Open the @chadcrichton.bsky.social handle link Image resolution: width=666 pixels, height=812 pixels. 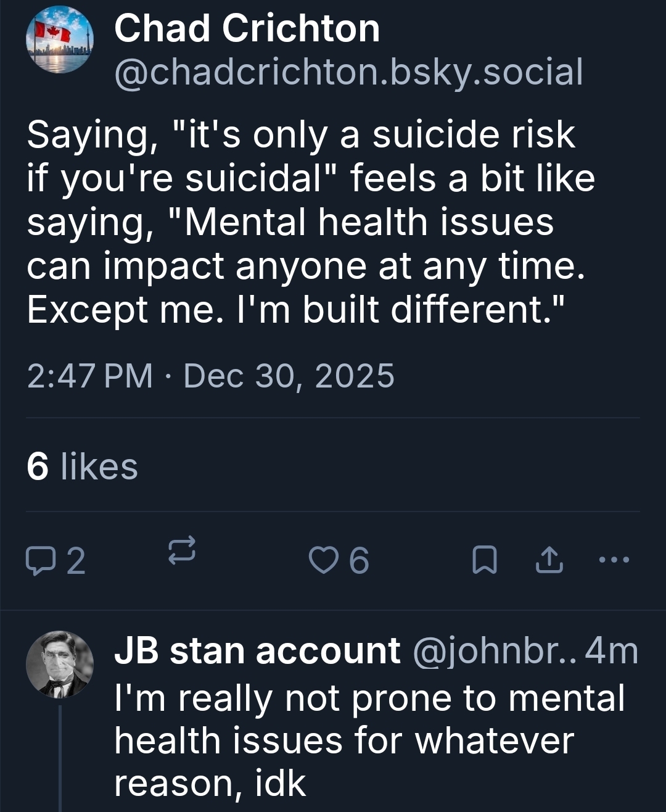tap(348, 72)
